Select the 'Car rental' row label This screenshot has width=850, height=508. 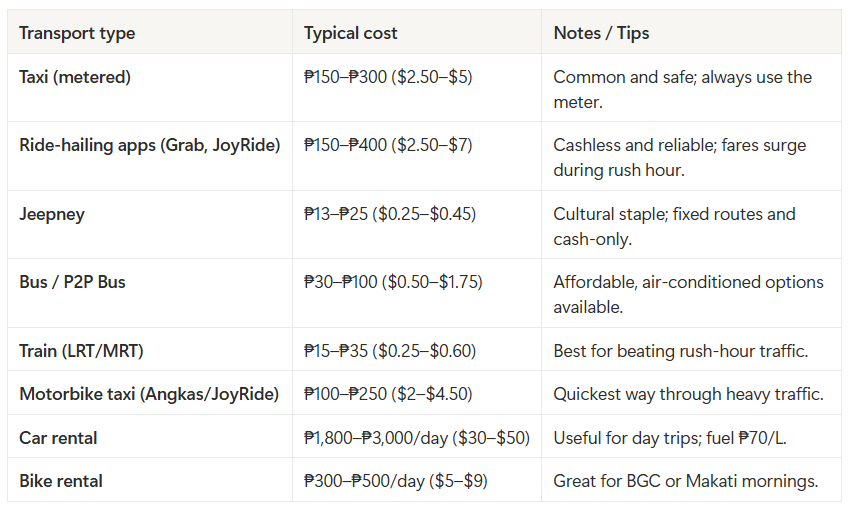(58, 438)
